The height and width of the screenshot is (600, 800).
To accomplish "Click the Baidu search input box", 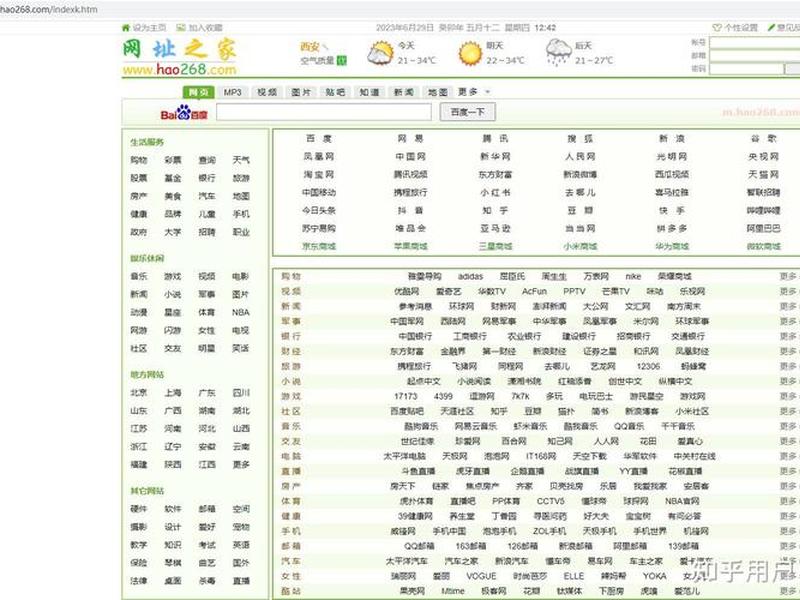I will (324, 112).
